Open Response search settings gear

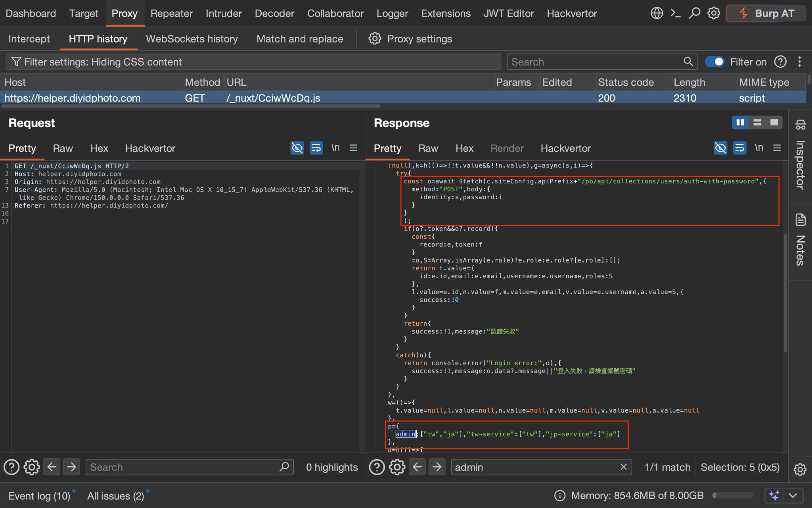397,467
